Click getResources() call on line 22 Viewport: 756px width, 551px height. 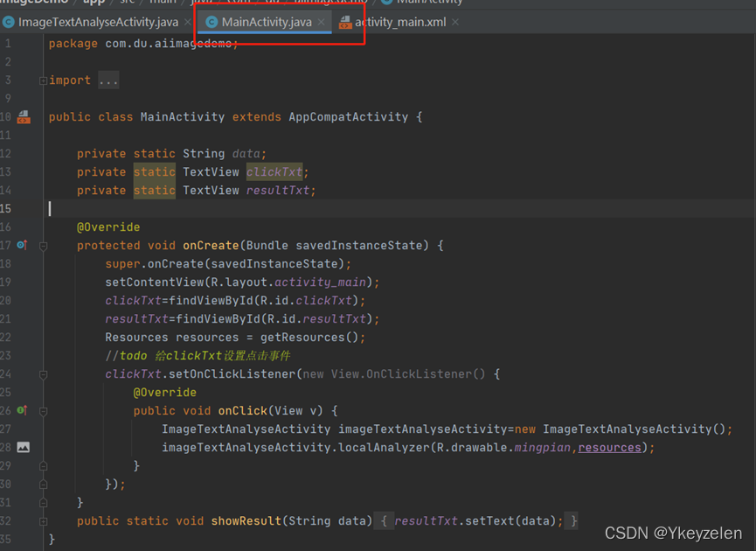[x=309, y=337]
